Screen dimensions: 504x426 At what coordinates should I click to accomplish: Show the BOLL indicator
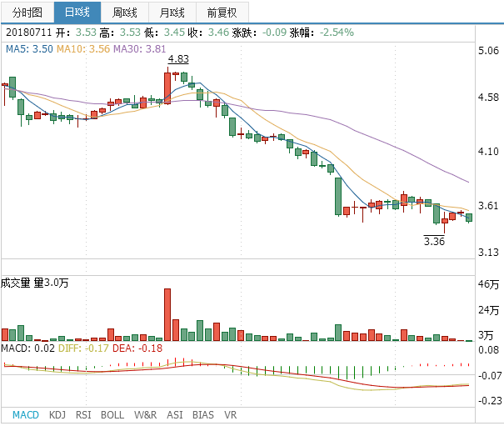click(112, 414)
